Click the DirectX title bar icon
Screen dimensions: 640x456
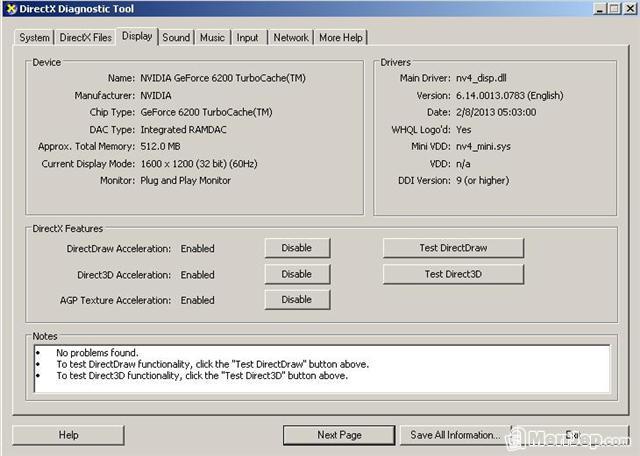point(11,9)
